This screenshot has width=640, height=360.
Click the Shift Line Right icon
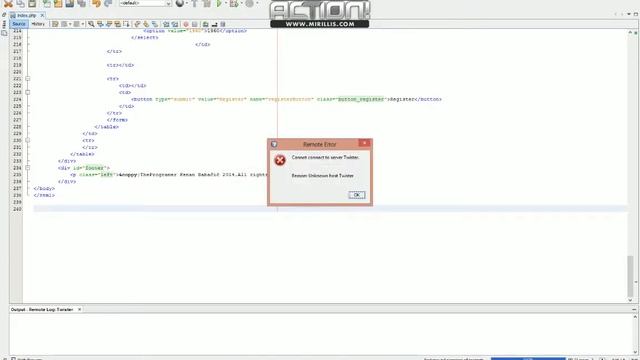pos(175,24)
